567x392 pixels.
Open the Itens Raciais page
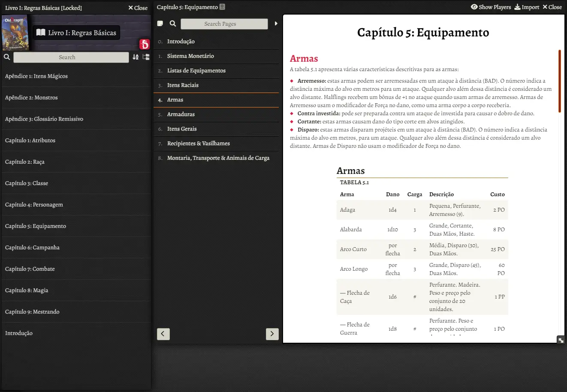tap(216, 85)
